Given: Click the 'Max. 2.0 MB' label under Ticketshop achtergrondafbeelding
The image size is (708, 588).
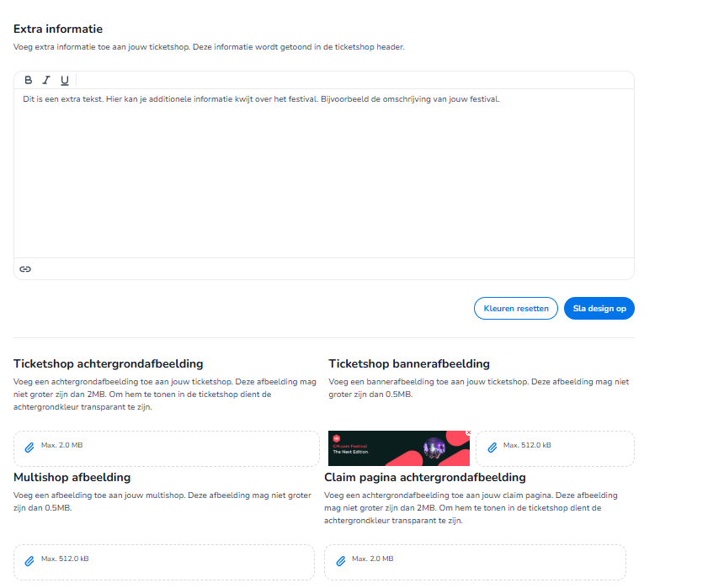Looking at the screenshot, I should (x=62, y=445).
